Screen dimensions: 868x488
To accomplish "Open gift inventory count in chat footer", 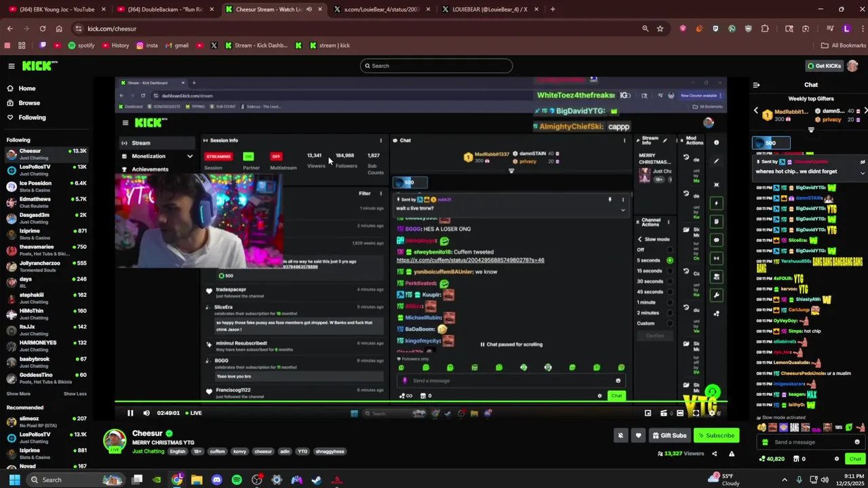I will (800, 459).
